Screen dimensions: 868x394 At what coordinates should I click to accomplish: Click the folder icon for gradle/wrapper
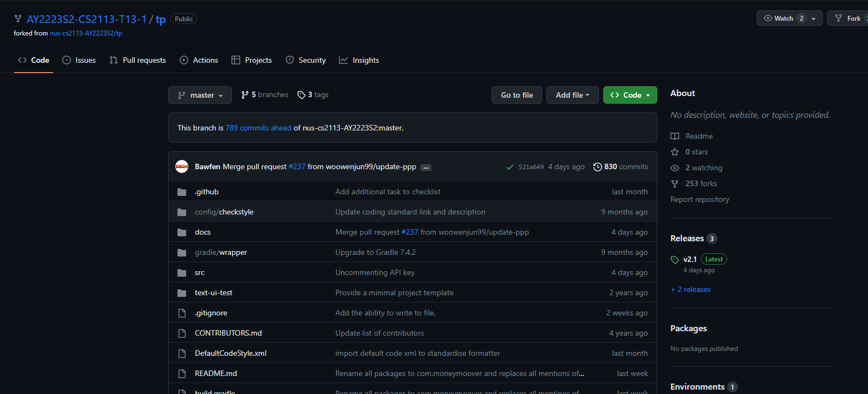pyautogui.click(x=182, y=253)
